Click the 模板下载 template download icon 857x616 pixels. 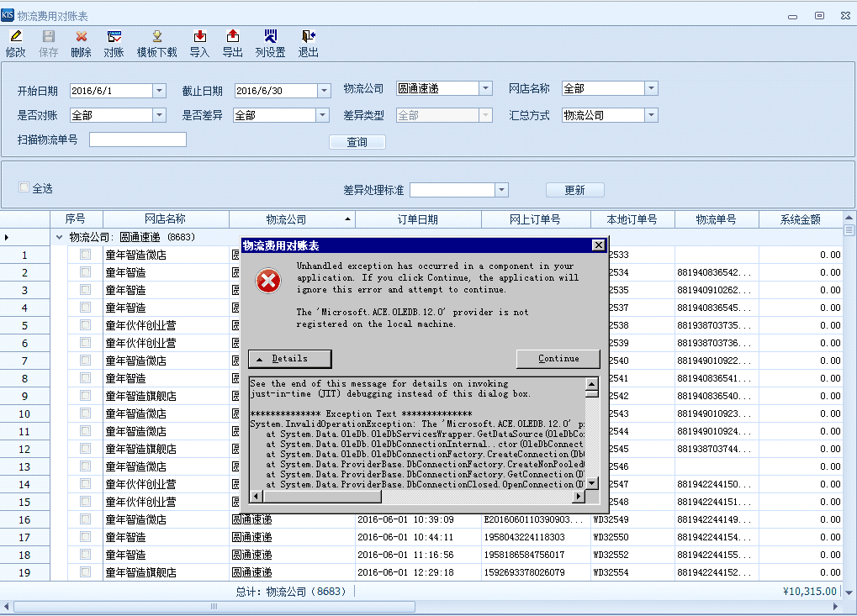(156, 37)
